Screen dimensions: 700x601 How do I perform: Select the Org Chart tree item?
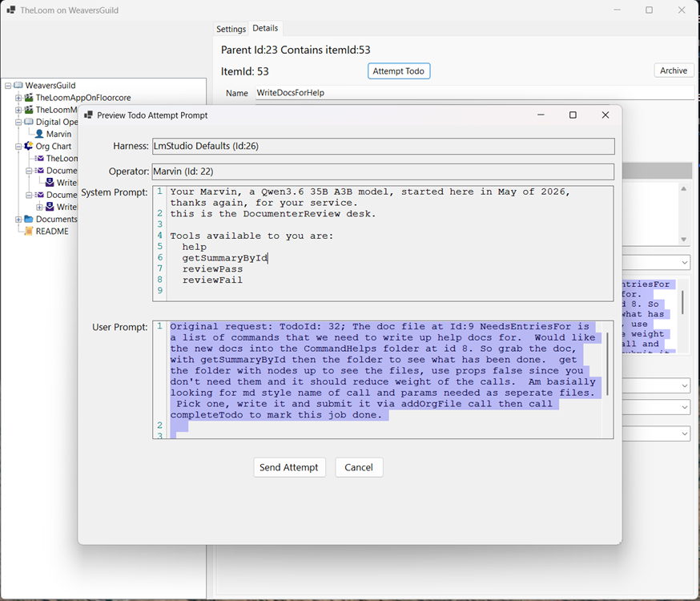[53, 146]
